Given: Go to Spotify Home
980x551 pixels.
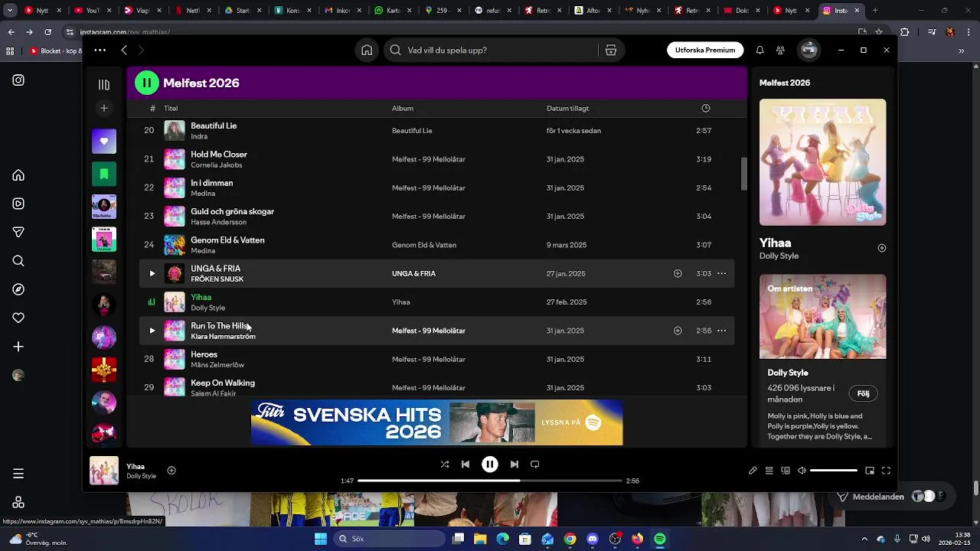Looking at the screenshot, I should coord(367,50).
